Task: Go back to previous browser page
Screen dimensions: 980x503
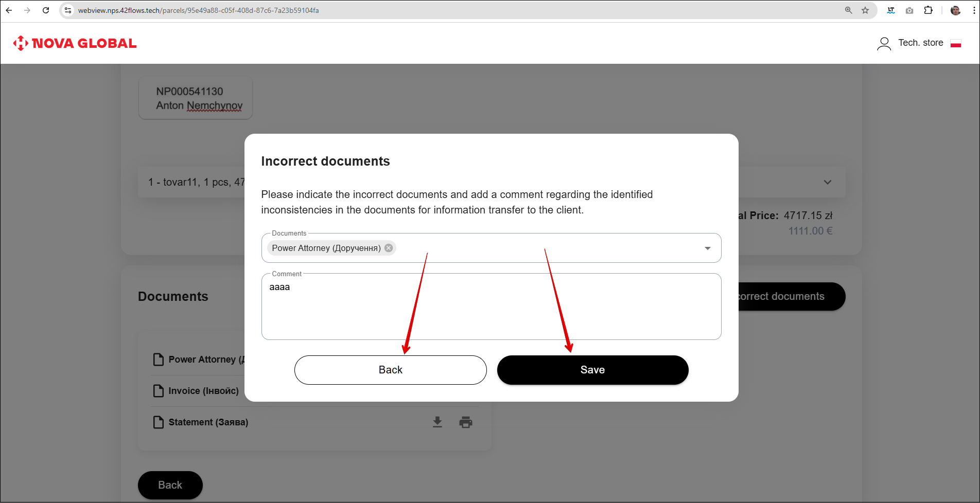Action: click(x=9, y=10)
